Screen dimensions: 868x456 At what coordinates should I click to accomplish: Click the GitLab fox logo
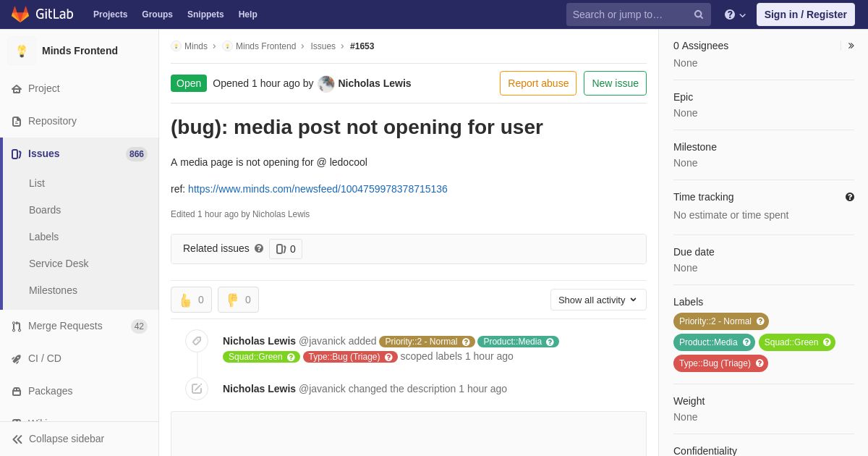click(20, 14)
